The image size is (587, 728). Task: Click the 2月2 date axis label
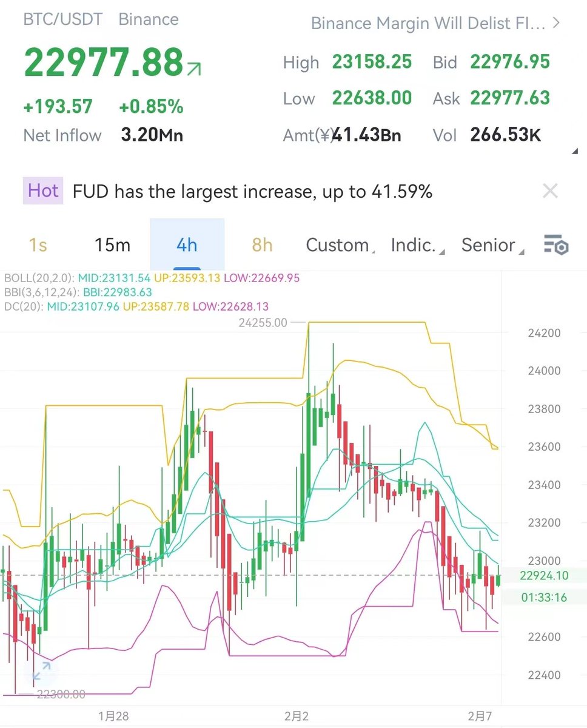click(x=297, y=716)
